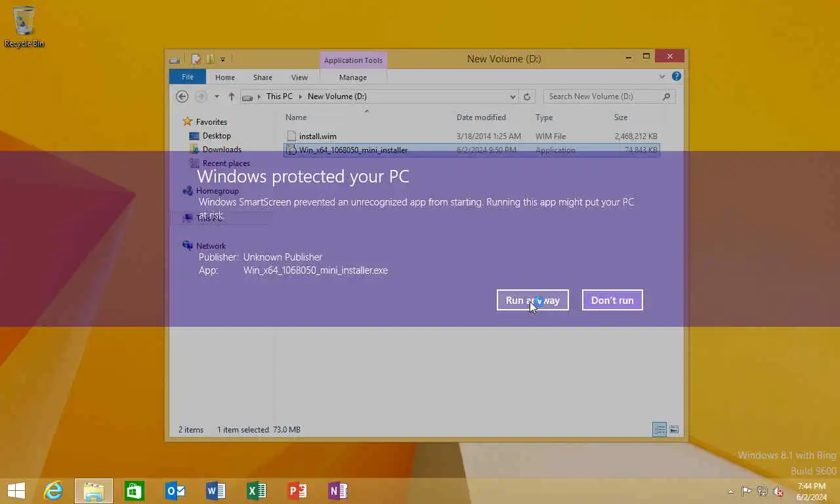Screen dimensions: 840x504
Task: Open the Windows Store taskbar icon
Action: pos(135,491)
